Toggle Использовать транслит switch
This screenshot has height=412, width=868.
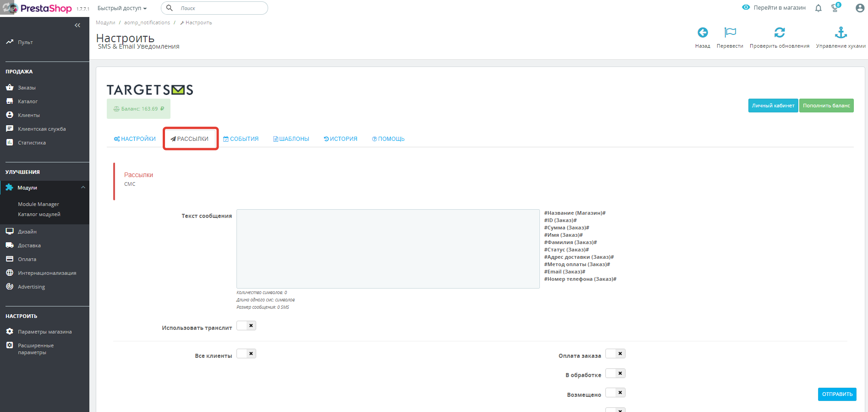(246, 326)
